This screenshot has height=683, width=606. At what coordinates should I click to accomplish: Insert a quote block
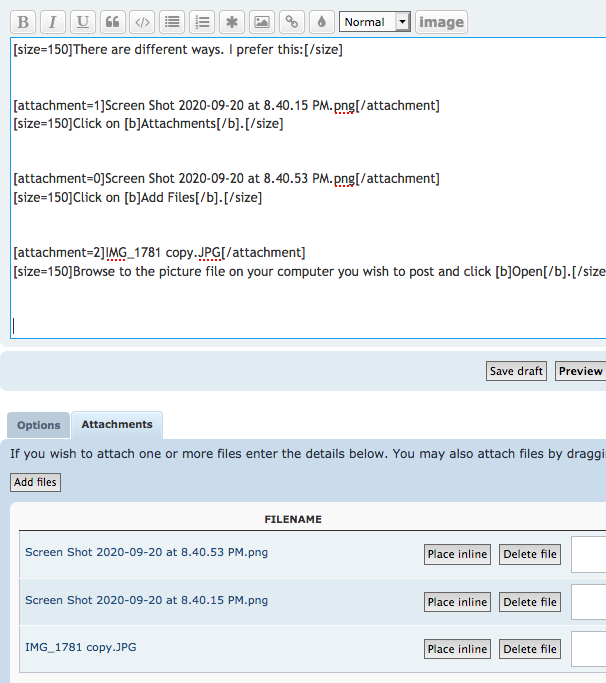click(113, 21)
